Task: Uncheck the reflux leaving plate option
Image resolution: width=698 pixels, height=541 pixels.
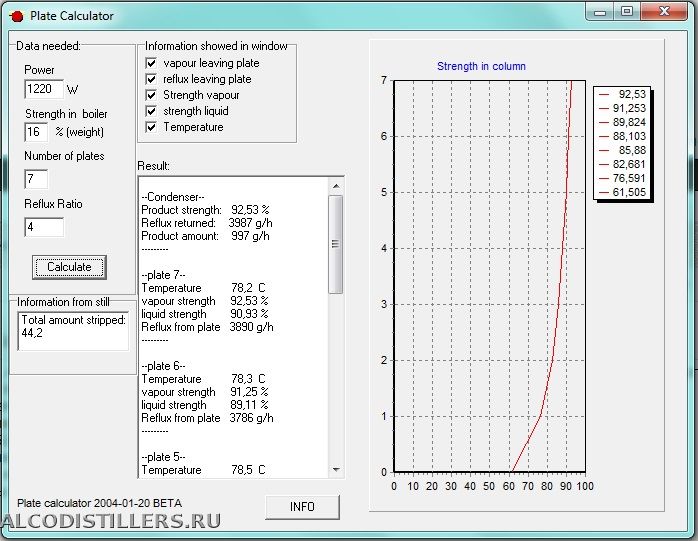Action: coord(152,79)
